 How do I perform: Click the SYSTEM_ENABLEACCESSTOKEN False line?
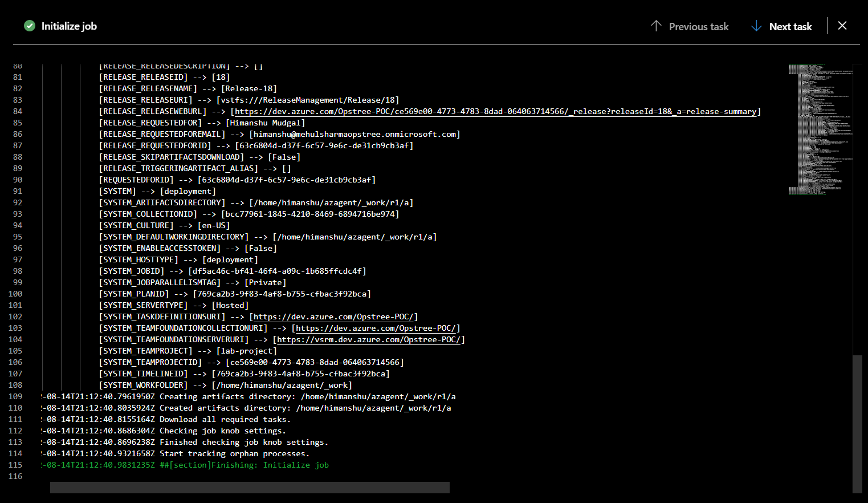point(188,248)
